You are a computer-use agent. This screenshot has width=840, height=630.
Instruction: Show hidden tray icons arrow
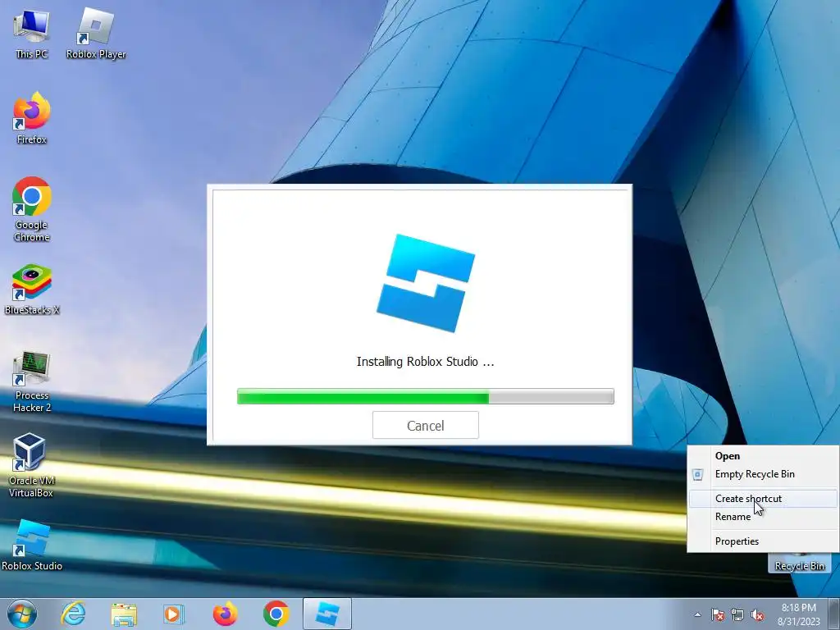(x=697, y=614)
